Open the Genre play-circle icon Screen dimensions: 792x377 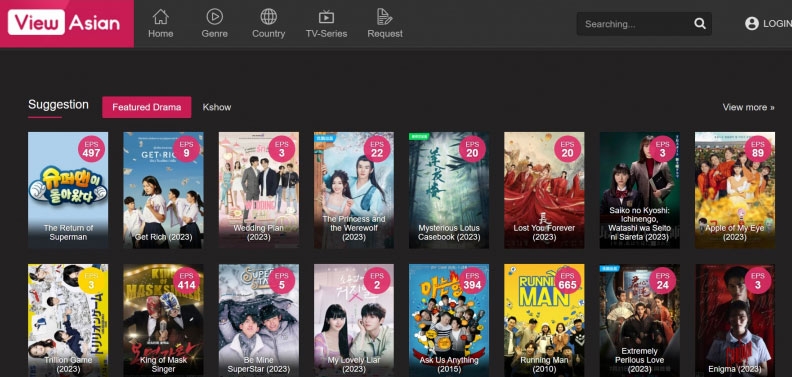click(x=215, y=17)
